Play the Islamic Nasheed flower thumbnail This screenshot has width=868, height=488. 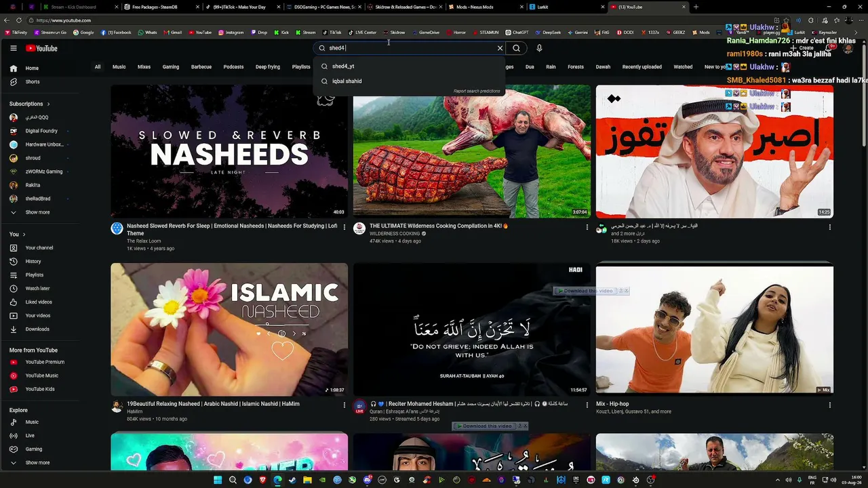(x=229, y=329)
